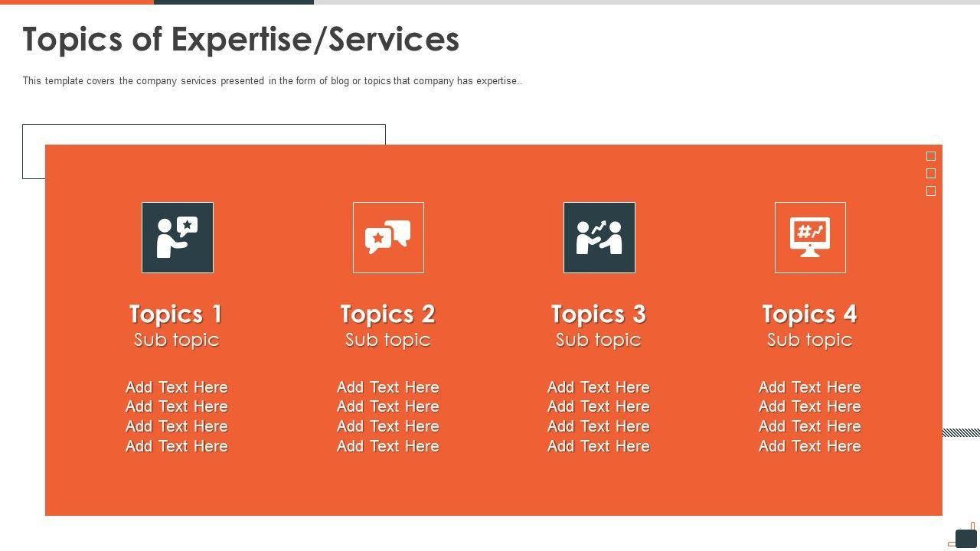Click the Sub topic text under Topics 1

pyautogui.click(x=176, y=340)
